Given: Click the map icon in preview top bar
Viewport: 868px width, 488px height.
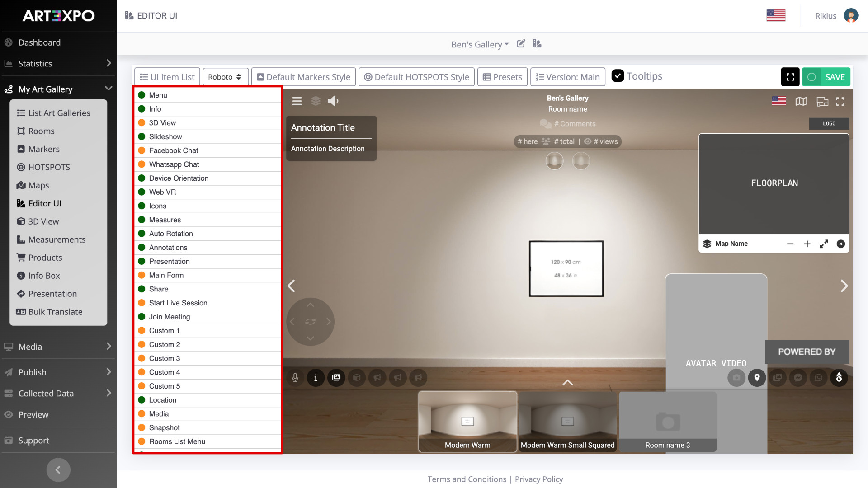Looking at the screenshot, I should point(801,101).
